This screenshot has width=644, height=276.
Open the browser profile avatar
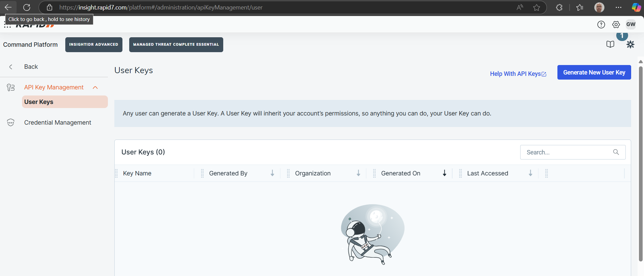(599, 7)
